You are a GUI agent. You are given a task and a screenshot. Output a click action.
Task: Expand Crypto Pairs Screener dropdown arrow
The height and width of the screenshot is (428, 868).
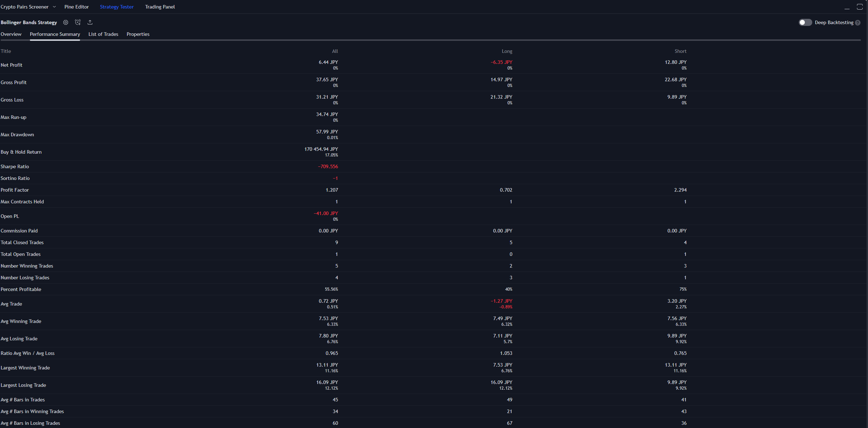coord(54,7)
